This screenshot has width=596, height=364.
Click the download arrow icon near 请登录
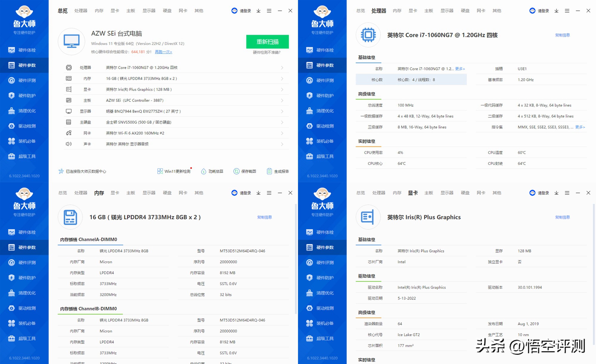[258, 10]
